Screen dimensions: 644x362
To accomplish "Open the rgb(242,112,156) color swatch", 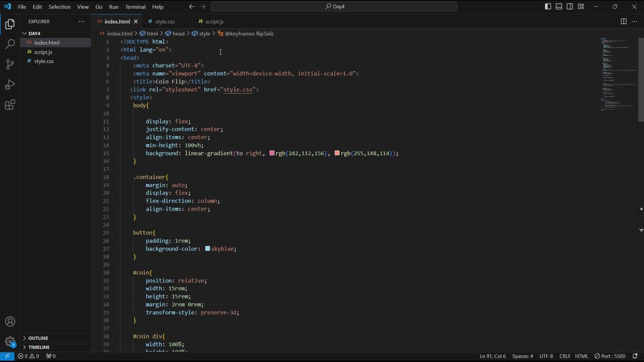I will tap(272, 153).
